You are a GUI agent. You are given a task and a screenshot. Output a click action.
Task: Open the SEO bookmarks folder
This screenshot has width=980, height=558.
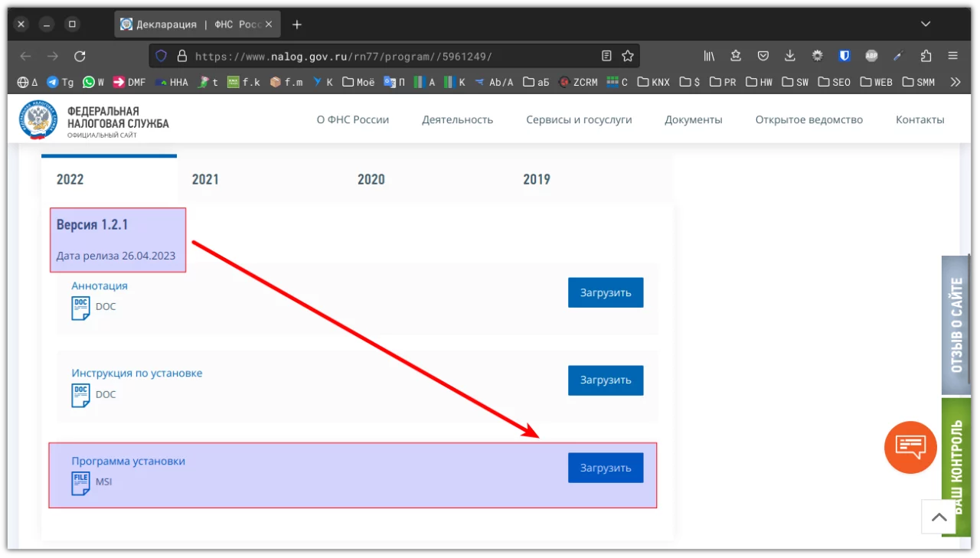click(x=834, y=82)
